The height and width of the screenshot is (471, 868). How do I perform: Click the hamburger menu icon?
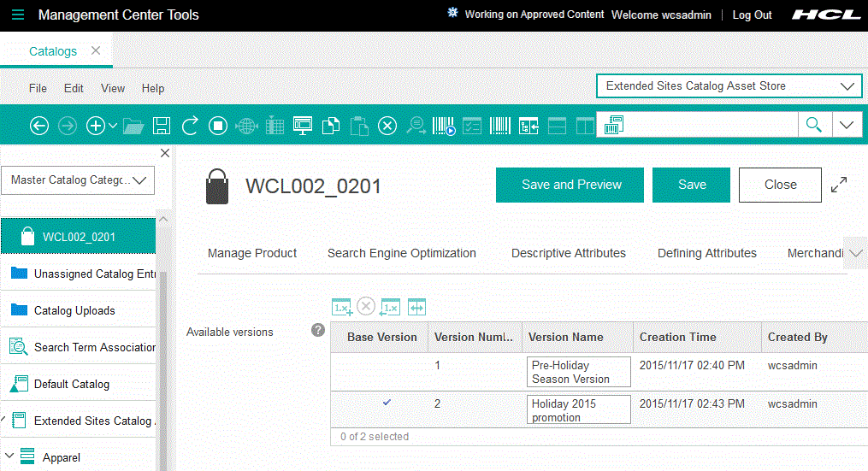(18, 15)
